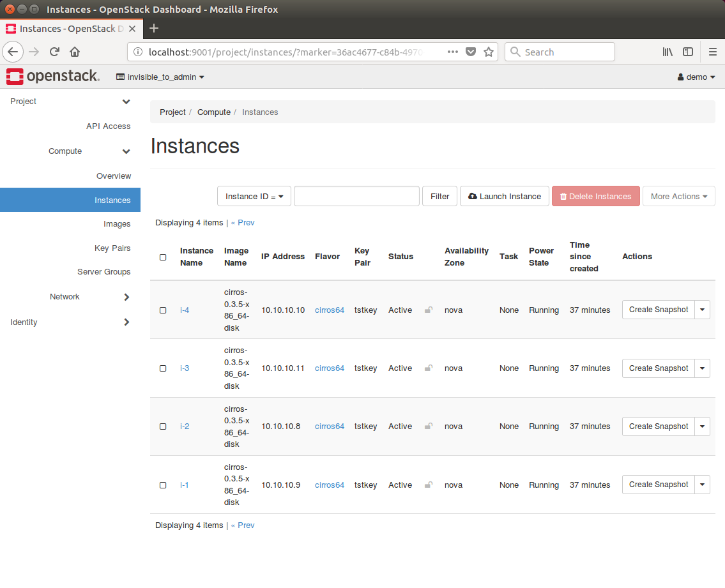
Task: Bookmark this page with the star icon
Action: 488,52
